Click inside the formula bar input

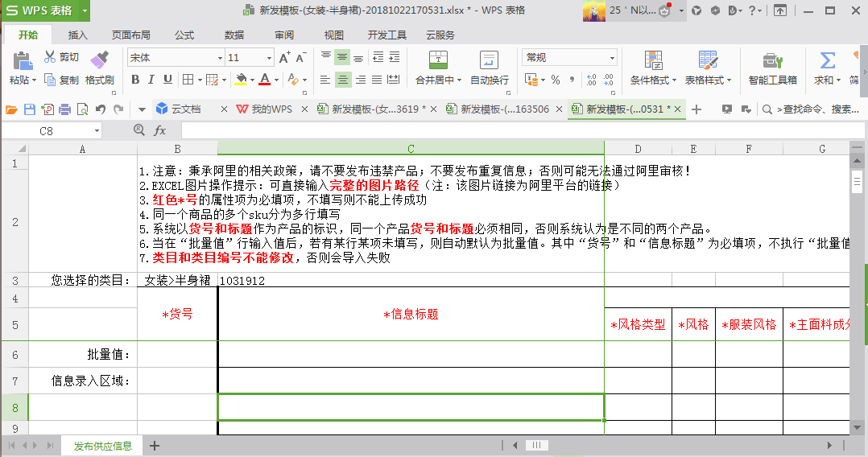pyautogui.click(x=515, y=130)
